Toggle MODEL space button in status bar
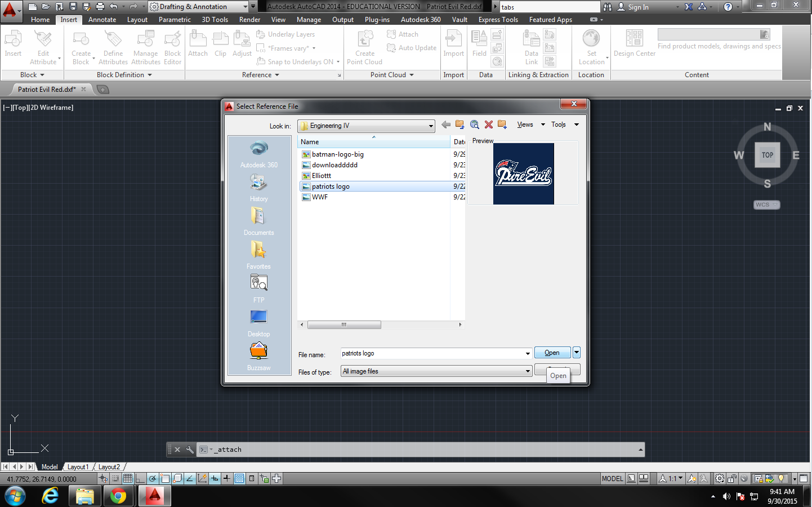The image size is (812, 507). pos(613,478)
